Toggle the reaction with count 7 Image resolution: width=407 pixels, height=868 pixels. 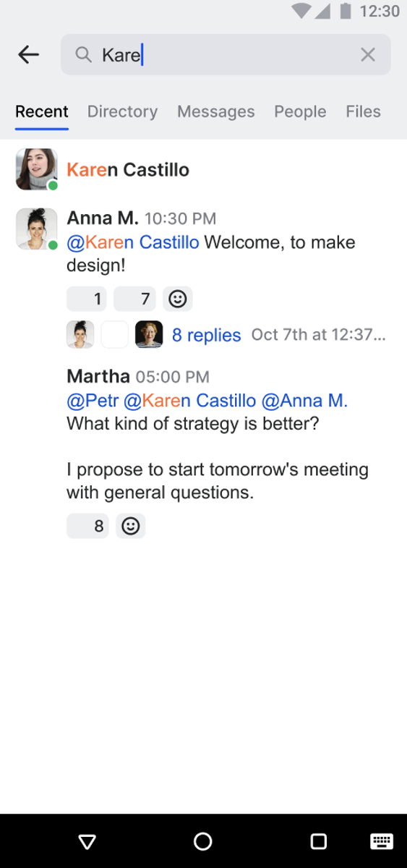134,298
